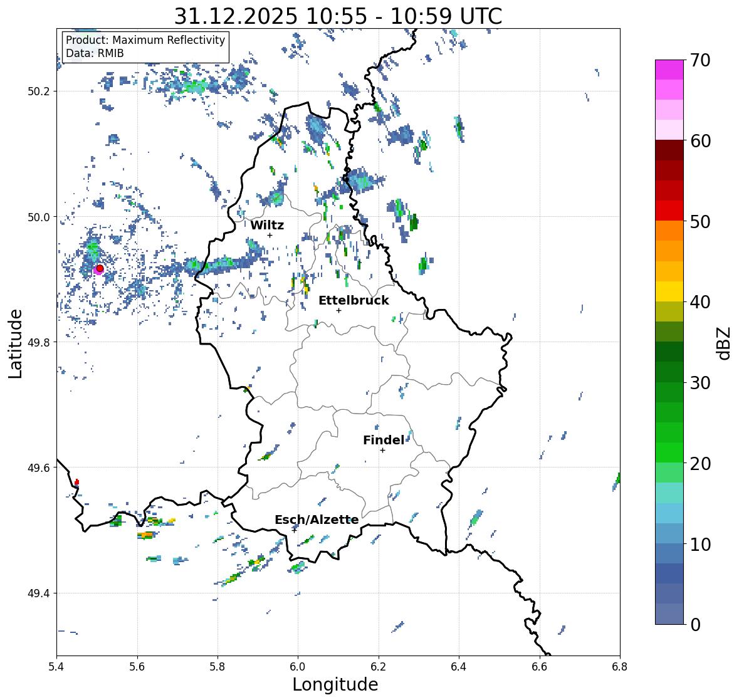
Task: Click the colorbar tick label 10
Action: pyautogui.click(x=700, y=544)
